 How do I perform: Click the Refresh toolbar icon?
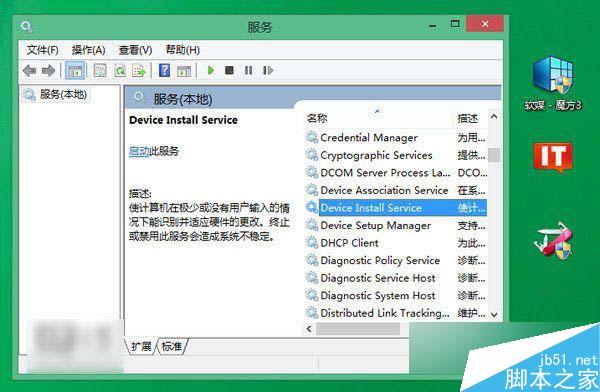(120, 70)
